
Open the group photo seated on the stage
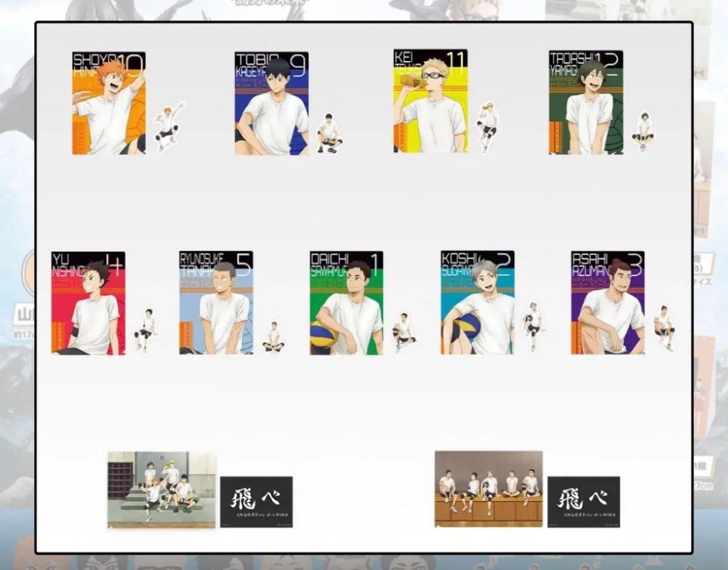(x=488, y=489)
